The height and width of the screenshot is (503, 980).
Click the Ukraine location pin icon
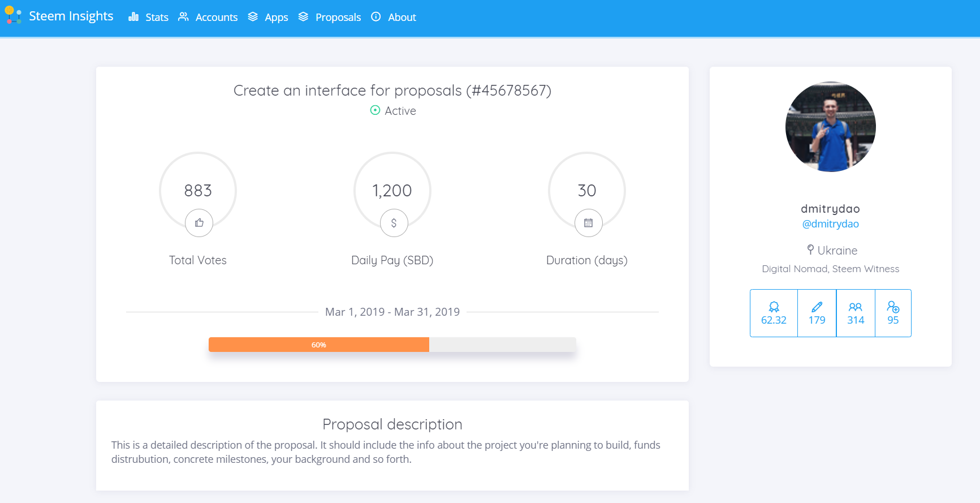click(810, 250)
